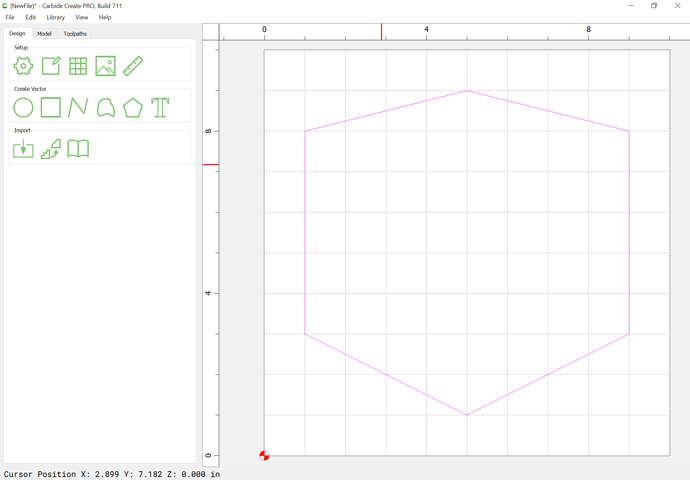
Task: Select the Circle vector tool
Action: click(23, 107)
